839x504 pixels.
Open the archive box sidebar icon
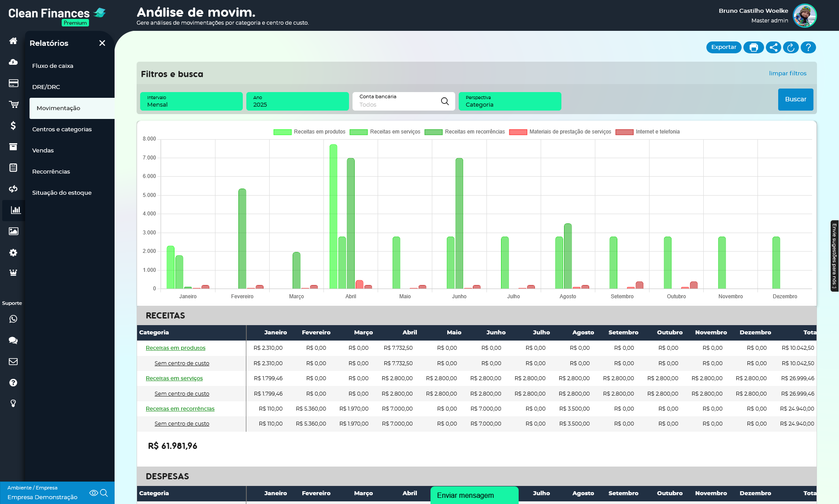point(13,147)
